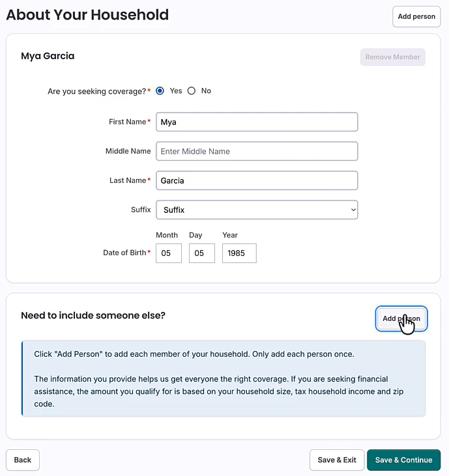The height and width of the screenshot is (476, 449).
Task: Click the Save & Exit button
Action: click(x=337, y=460)
